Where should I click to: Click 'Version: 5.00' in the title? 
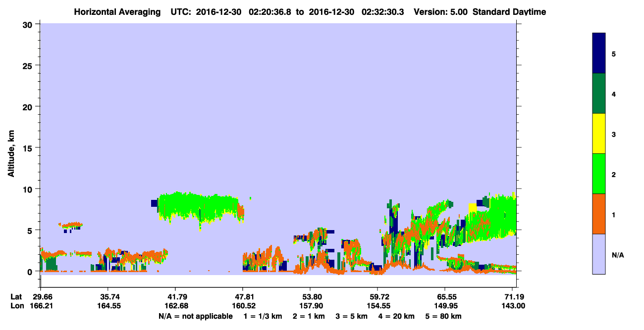(x=441, y=12)
